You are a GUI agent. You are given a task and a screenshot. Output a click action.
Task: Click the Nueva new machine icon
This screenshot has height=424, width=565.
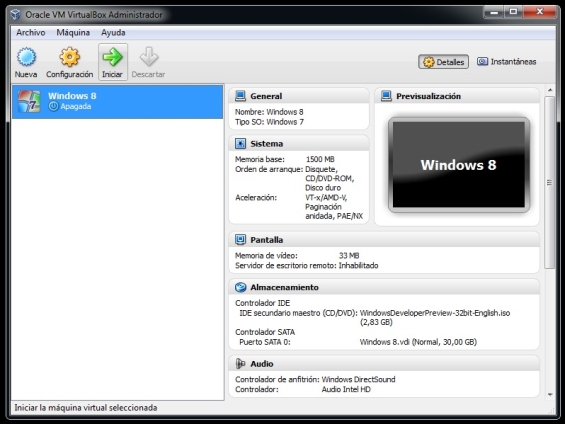[x=26, y=57]
